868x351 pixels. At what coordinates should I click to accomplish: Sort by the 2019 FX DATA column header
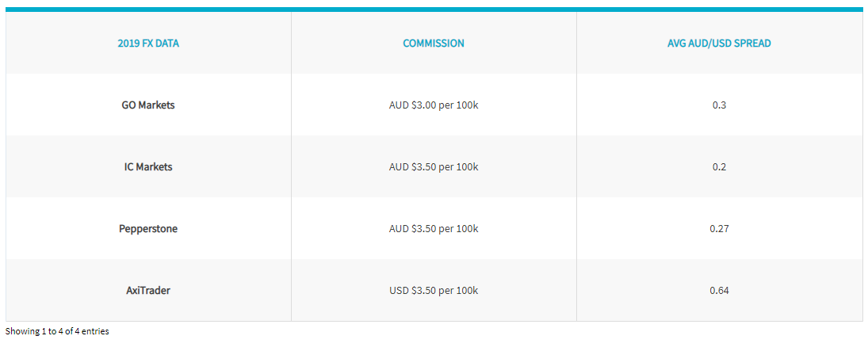[x=148, y=44]
